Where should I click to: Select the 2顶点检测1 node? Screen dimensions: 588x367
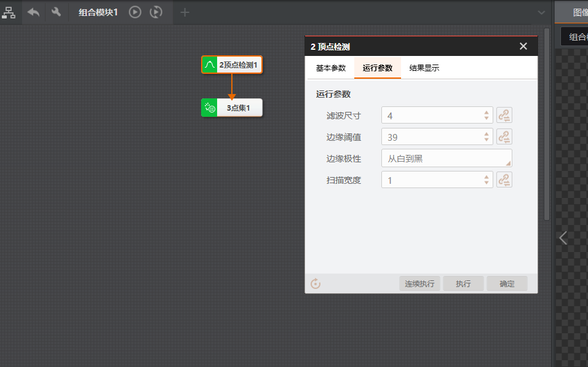[x=232, y=65]
